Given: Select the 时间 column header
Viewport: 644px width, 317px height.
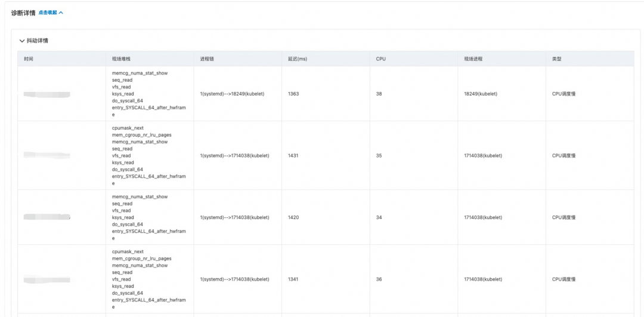Looking at the screenshot, I should coord(29,59).
